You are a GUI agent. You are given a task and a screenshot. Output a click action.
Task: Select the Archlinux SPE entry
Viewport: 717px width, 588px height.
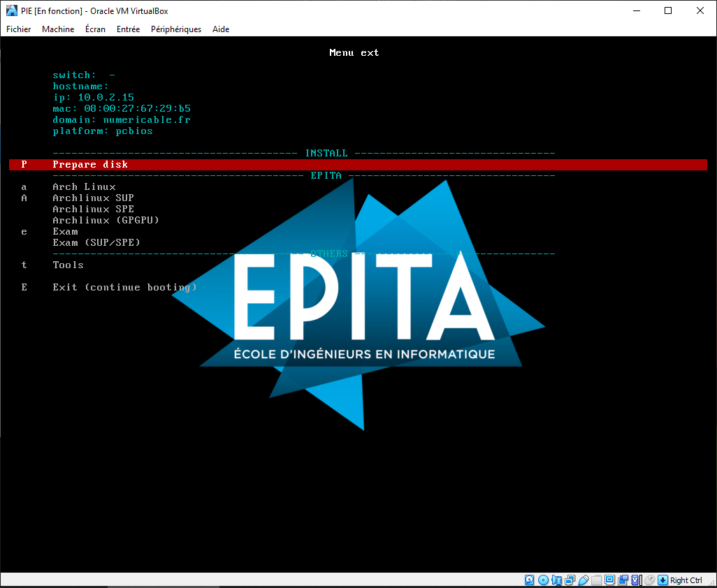(x=93, y=210)
